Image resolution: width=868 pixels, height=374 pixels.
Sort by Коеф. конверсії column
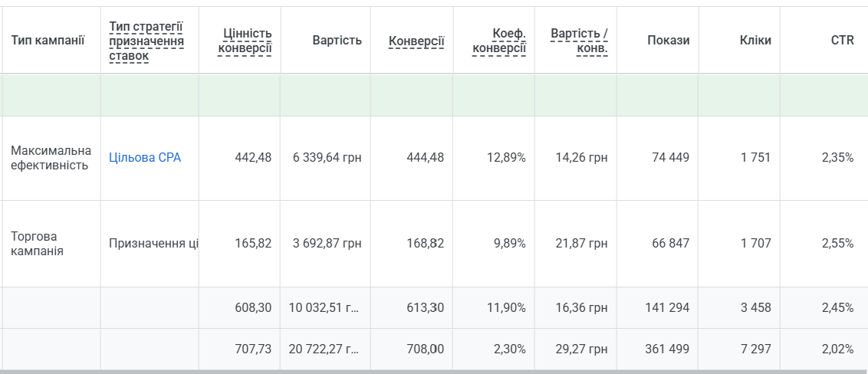498,41
